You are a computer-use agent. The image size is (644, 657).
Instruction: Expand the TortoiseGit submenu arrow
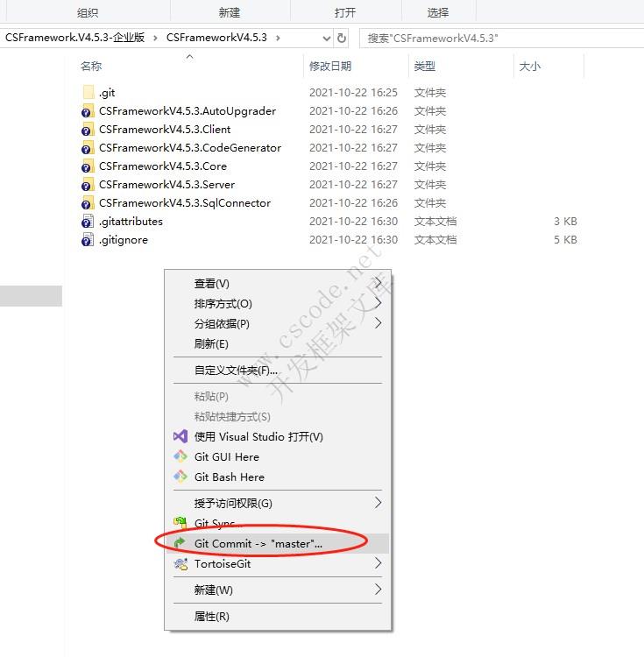click(379, 564)
